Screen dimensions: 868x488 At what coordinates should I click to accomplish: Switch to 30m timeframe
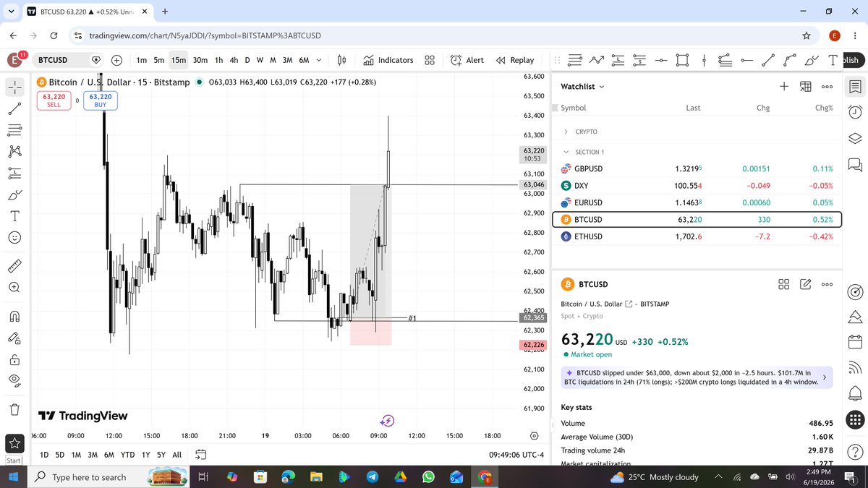coord(200,60)
